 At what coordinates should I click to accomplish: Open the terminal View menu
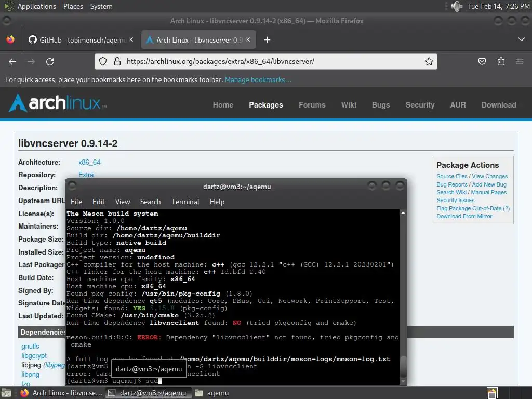(123, 202)
